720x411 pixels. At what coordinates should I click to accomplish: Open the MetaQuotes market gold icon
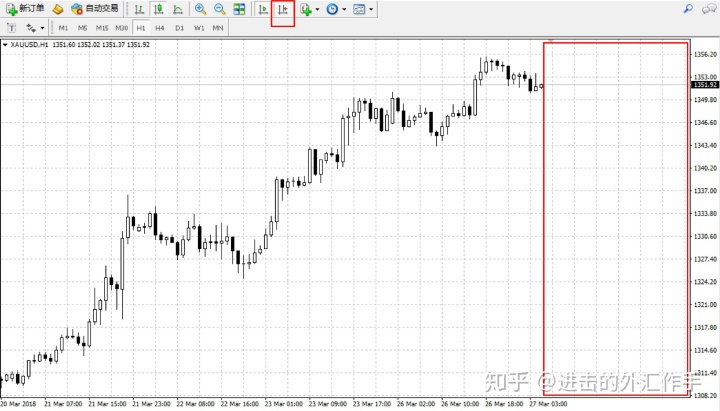click(57, 9)
